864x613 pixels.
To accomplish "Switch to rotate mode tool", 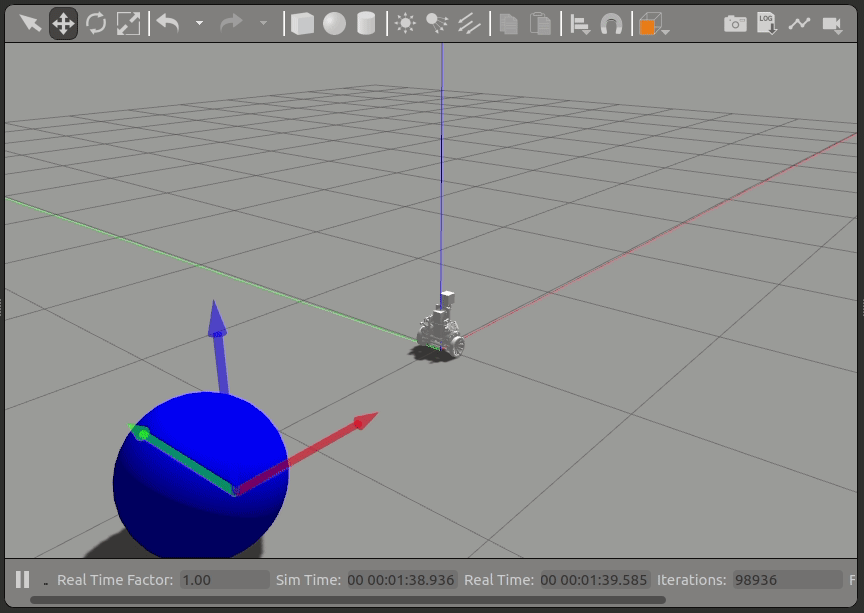I will 96,24.
